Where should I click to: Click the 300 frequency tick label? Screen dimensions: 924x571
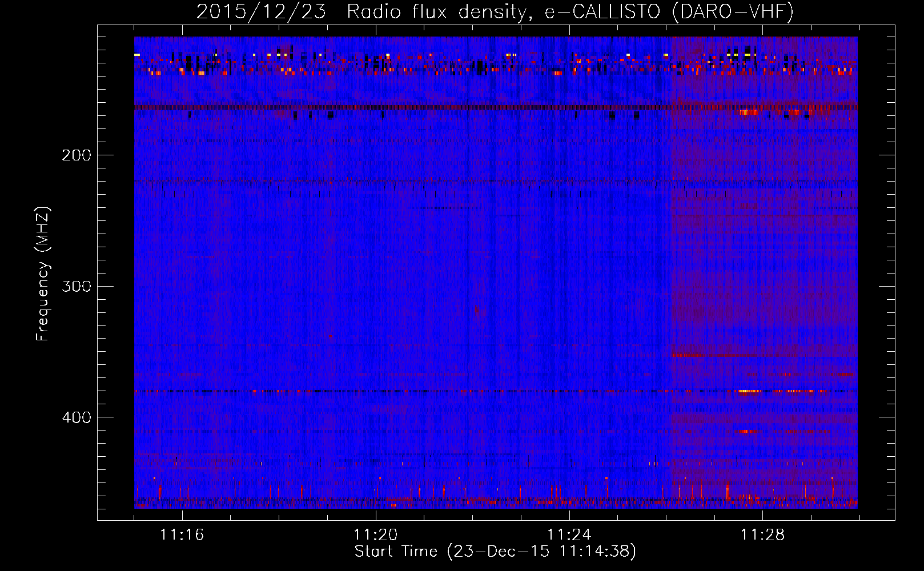(76, 286)
